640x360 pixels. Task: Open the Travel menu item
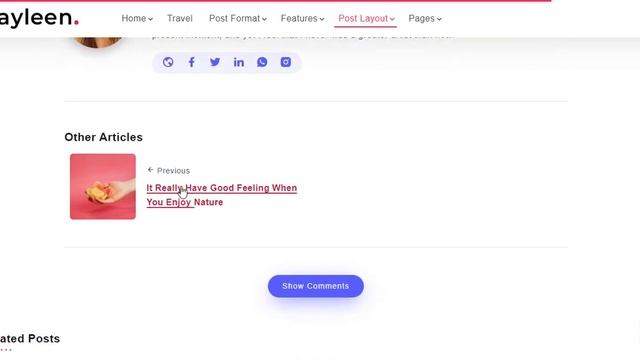[180, 18]
